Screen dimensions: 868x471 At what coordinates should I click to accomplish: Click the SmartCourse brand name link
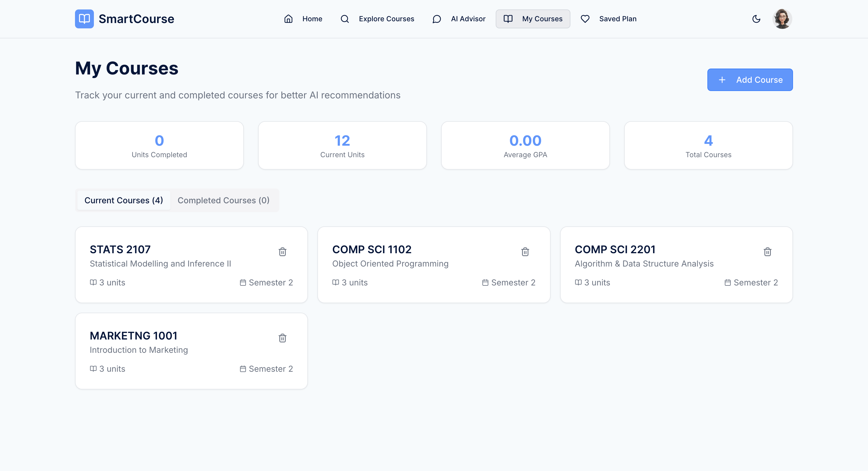[x=136, y=19]
